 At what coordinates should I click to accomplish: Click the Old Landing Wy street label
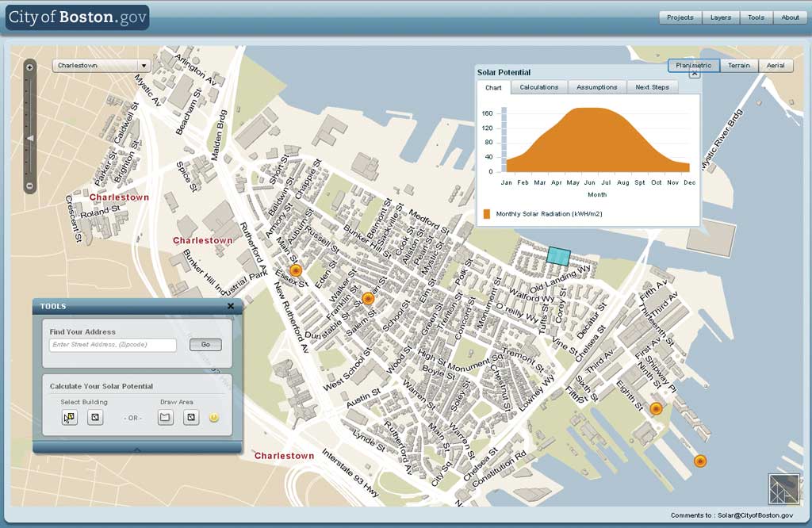560,280
